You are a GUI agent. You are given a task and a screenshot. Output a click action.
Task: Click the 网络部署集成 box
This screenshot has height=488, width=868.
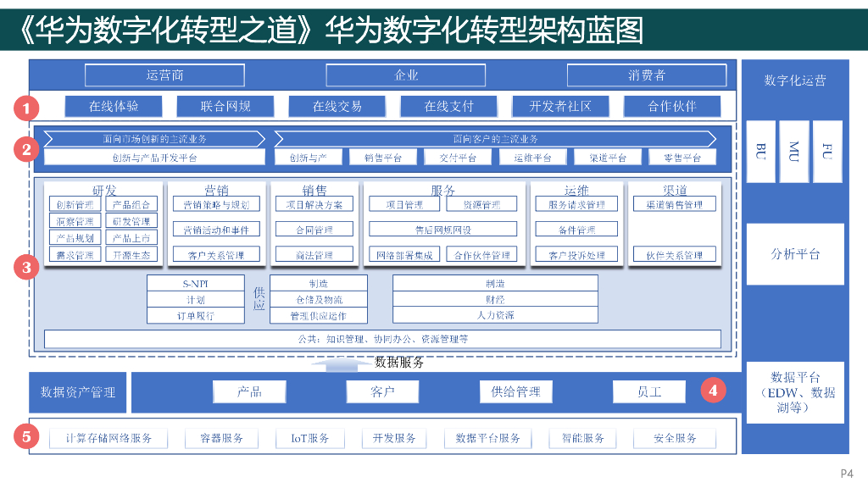coord(404,255)
